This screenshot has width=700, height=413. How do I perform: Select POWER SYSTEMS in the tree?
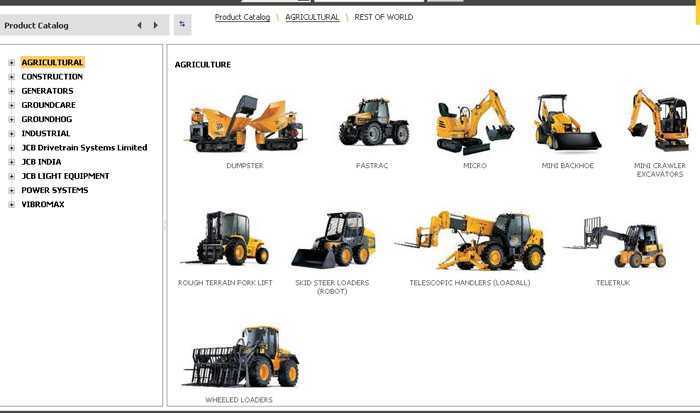pyautogui.click(x=54, y=190)
